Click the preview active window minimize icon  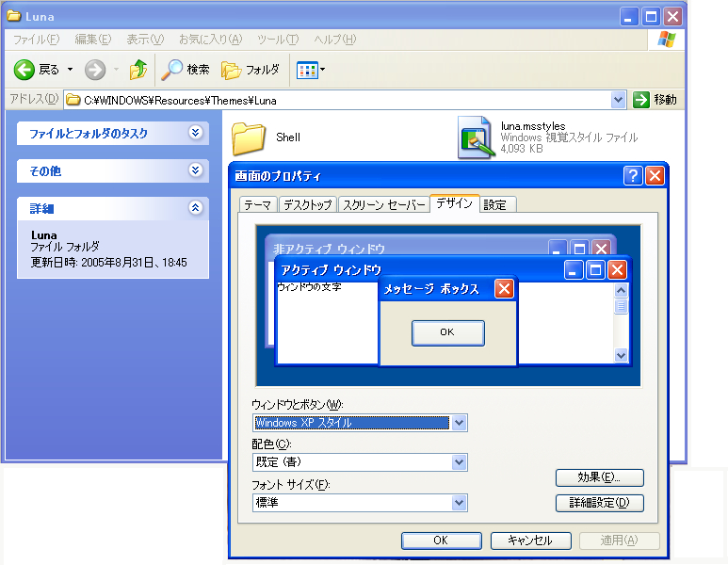pyautogui.click(x=574, y=269)
